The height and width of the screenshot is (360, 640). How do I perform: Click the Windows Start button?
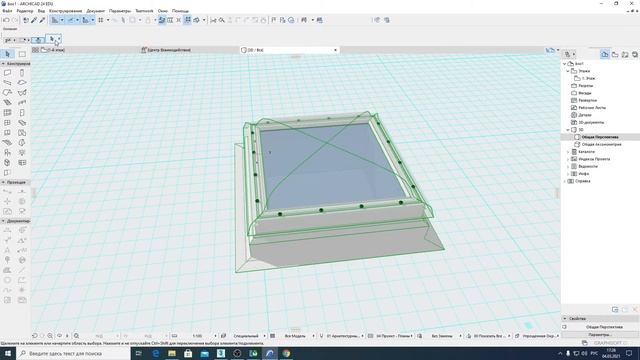click(x=8, y=353)
